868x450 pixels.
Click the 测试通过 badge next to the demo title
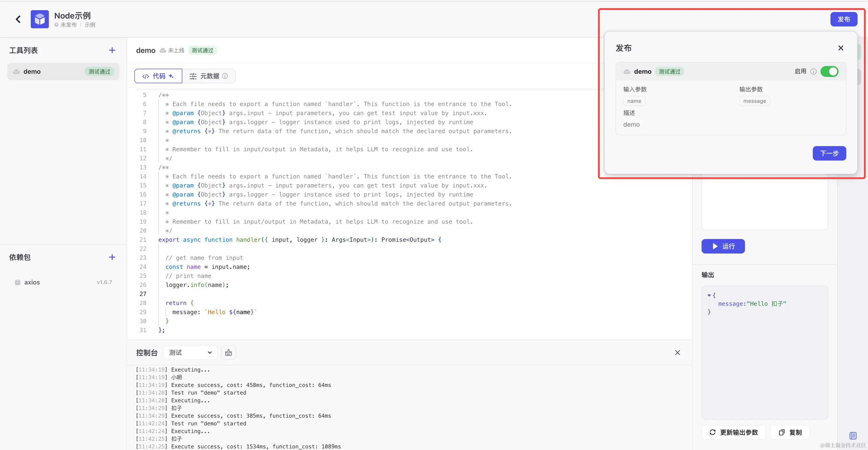[203, 51]
